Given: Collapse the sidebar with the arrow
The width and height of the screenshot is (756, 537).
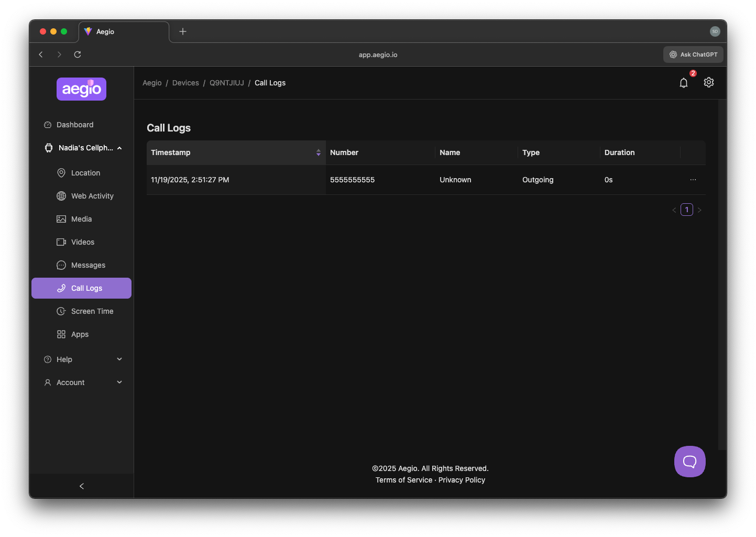Looking at the screenshot, I should pyautogui.click(x=81, y=486).
